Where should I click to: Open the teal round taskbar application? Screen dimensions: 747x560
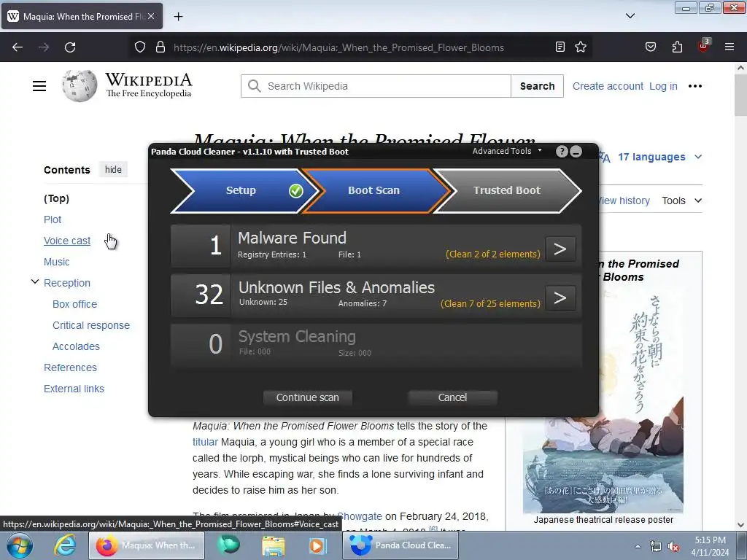coord(228,545)
